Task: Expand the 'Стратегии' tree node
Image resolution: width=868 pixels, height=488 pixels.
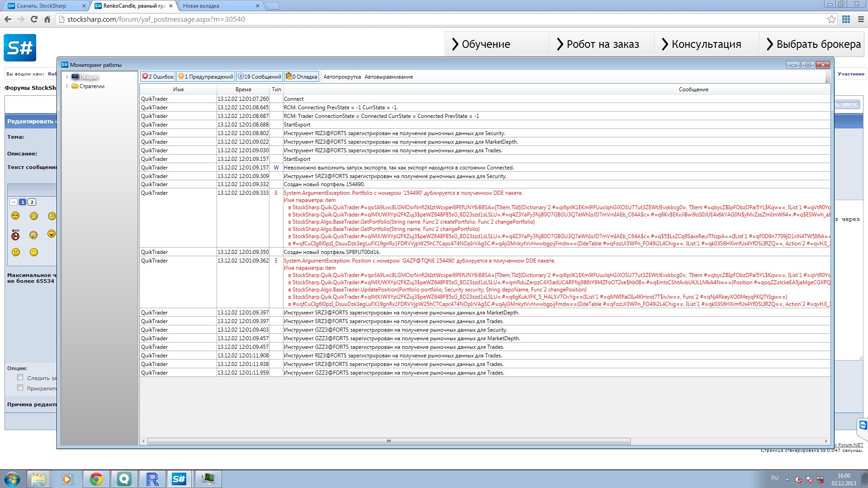Action: (x=67, y=86)
